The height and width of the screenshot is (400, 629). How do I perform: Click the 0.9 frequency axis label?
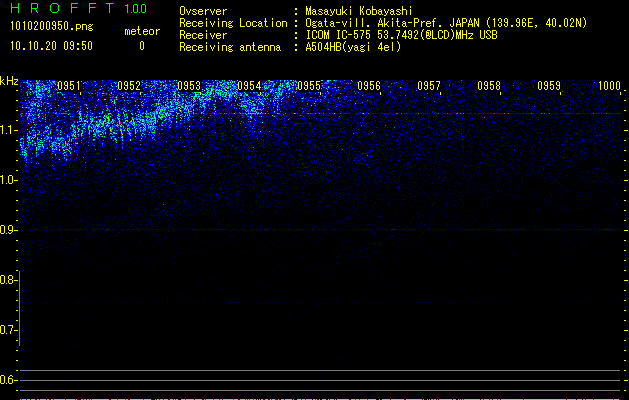coord(8,230)
